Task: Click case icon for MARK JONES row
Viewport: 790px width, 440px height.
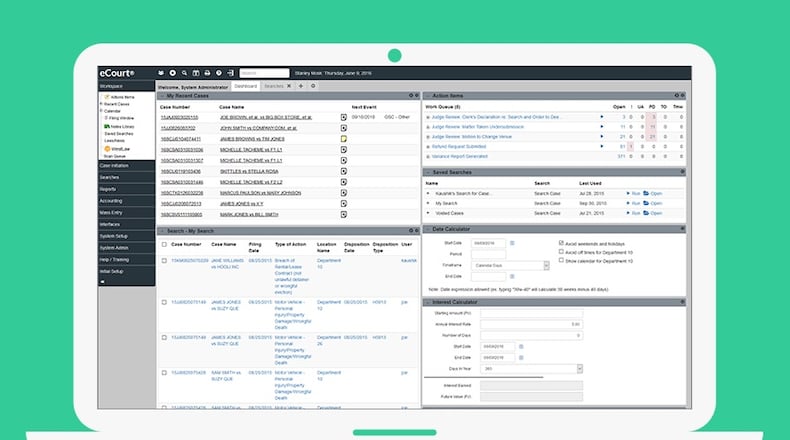Action: tap(344, 214)
